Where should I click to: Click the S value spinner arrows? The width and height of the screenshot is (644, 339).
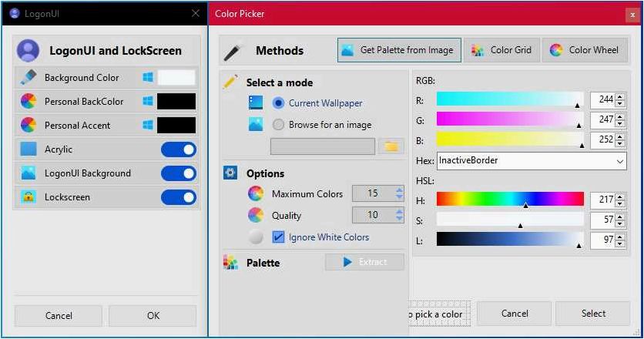(x=620, y=220)
